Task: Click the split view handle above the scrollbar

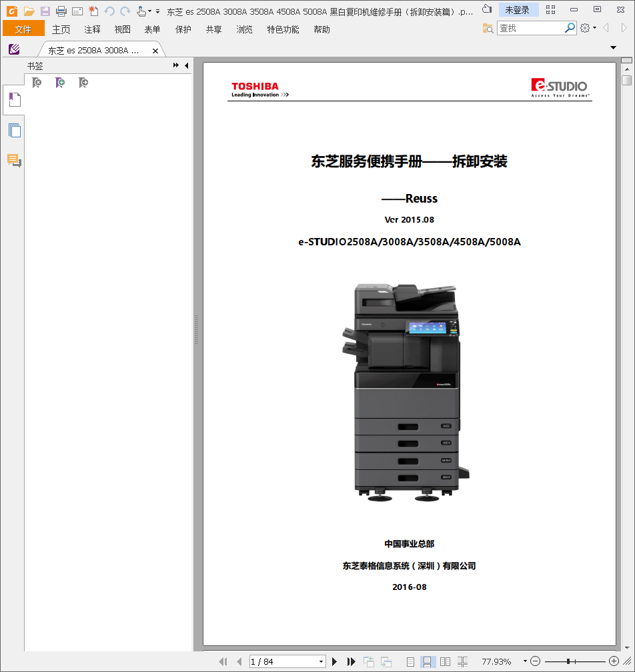Action: pos(627,60)
